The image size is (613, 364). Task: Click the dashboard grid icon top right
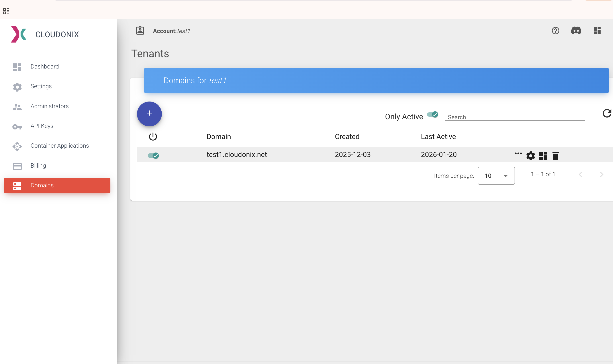(597, 30)
